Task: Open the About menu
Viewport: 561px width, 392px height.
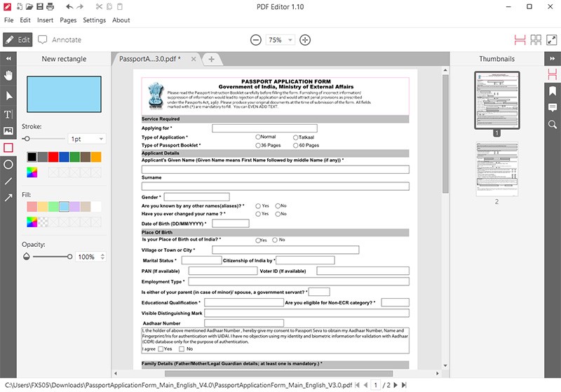Action: click(121, 20)
